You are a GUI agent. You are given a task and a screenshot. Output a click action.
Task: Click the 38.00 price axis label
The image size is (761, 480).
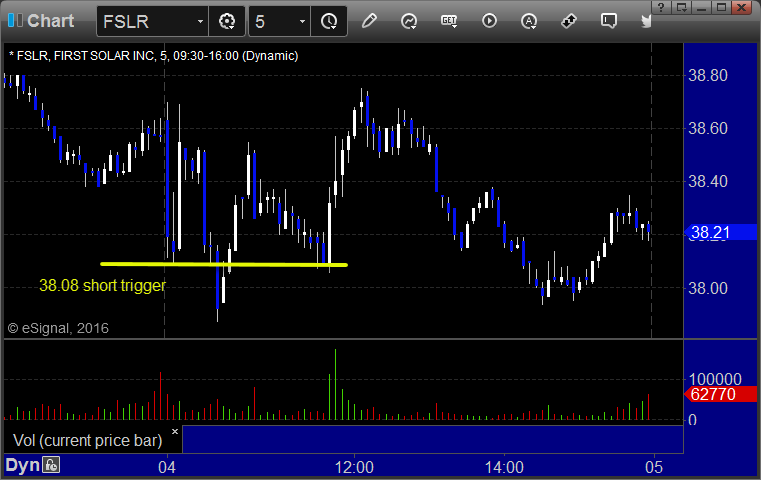click(x=708, y=288)
